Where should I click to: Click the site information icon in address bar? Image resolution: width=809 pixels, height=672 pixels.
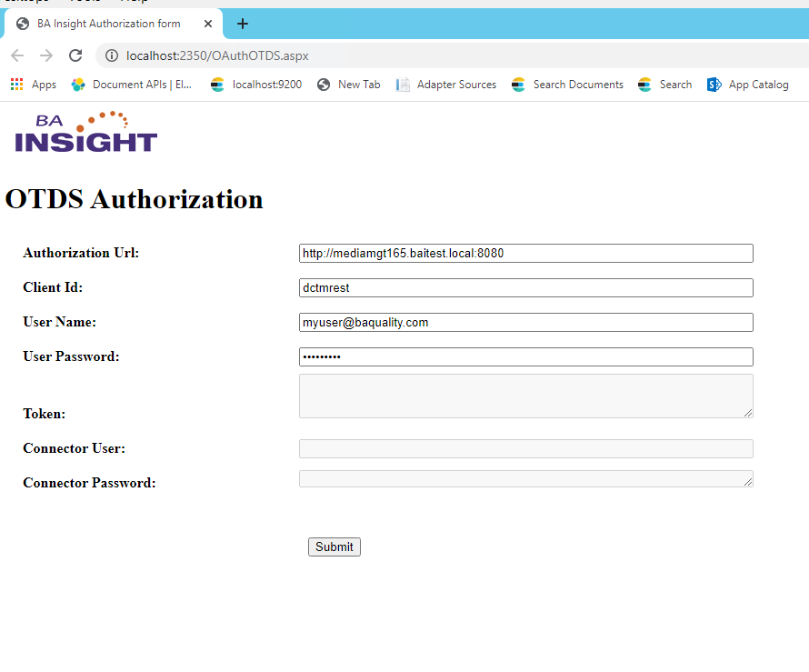(x=112, y=56)
